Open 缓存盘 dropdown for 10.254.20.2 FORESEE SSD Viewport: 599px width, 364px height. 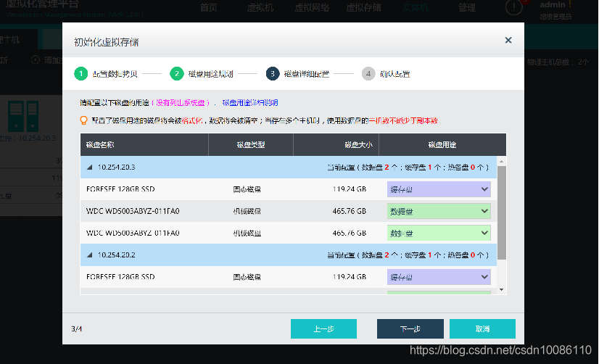tap(439, 277)
